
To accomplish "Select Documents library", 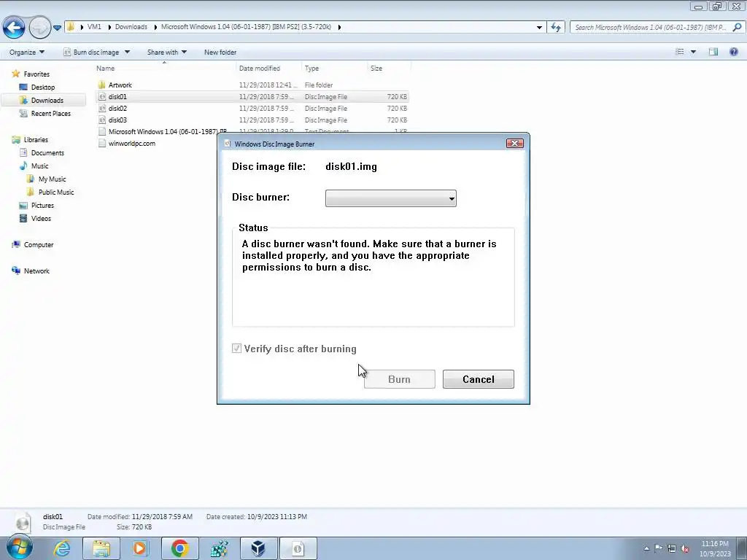I will click(x=42, y=153).
